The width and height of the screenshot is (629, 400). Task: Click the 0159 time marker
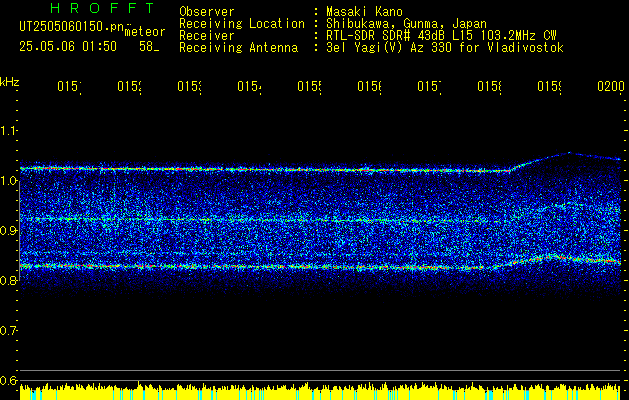[x=550, y=86]
